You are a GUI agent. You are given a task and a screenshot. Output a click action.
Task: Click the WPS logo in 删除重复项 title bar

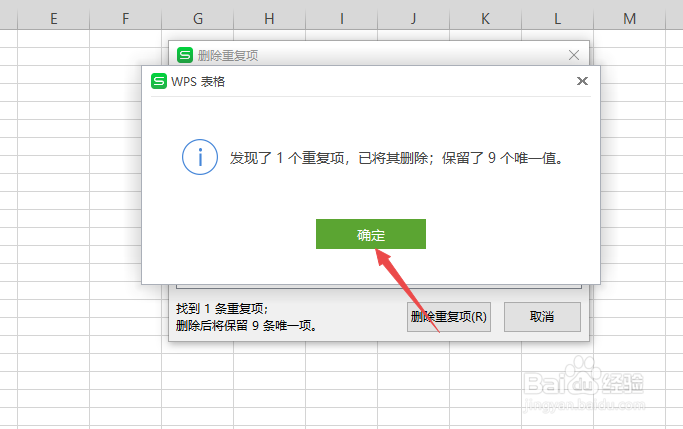(x=185, y=55)
